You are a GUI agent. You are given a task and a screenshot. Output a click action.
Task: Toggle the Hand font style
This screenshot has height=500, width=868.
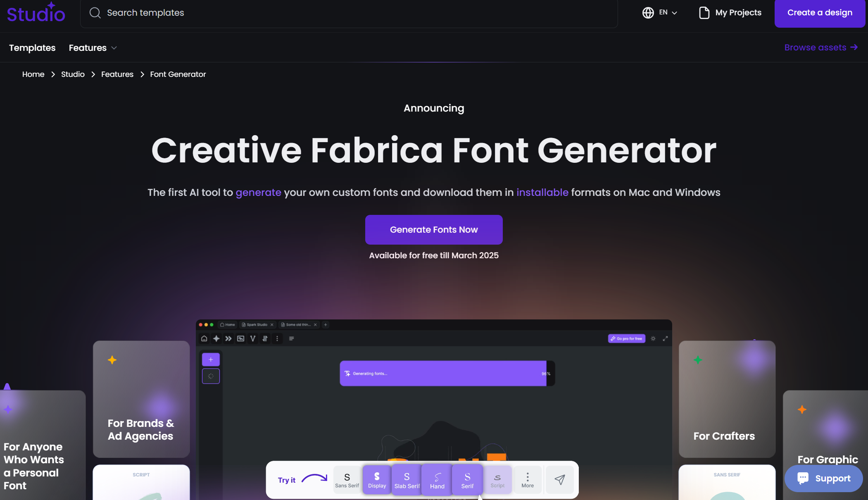tap(437, 480)
